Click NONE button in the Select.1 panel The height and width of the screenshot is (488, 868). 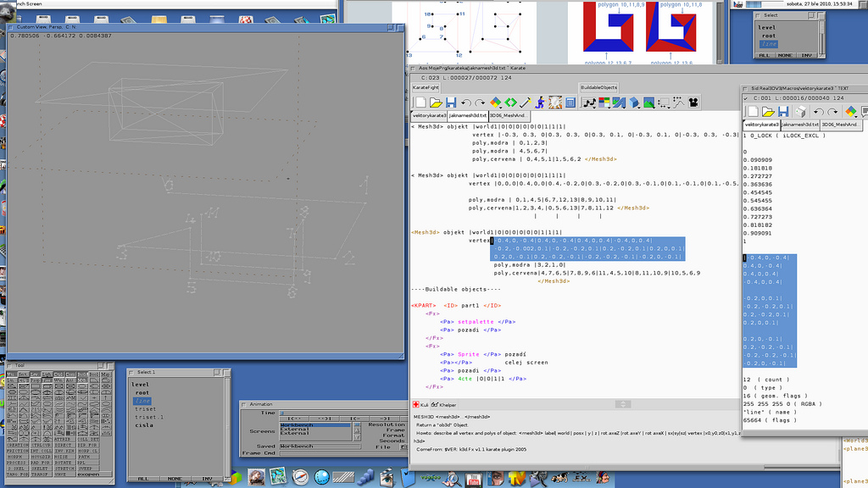pyautogui.click(x=175, y=479)
